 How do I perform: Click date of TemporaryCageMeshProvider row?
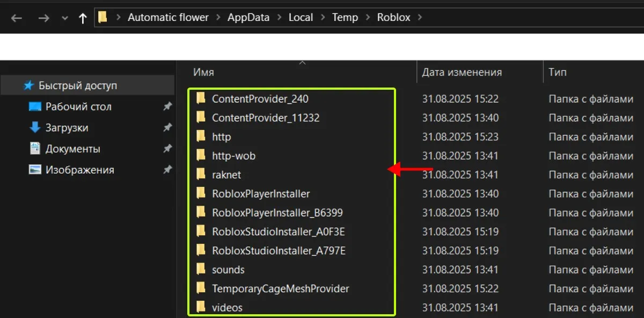click(460, 289)
